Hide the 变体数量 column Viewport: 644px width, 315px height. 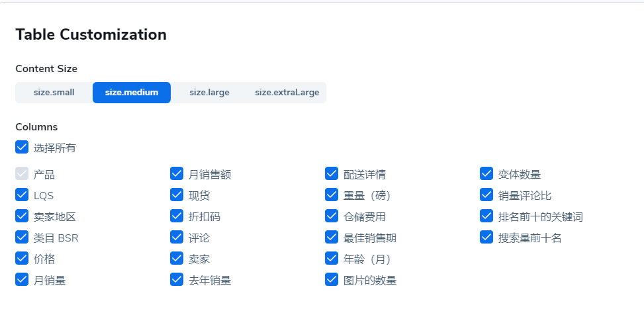[x=486, y=173]
